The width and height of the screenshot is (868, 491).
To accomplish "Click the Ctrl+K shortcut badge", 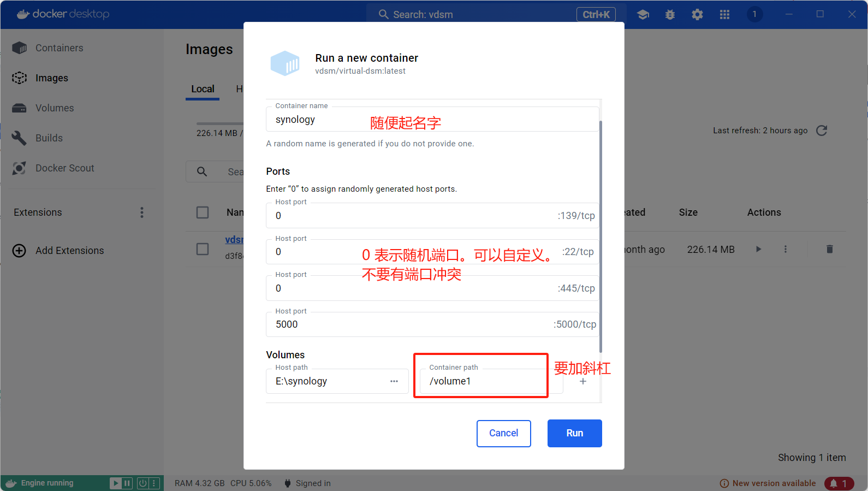I will (596, 15).
